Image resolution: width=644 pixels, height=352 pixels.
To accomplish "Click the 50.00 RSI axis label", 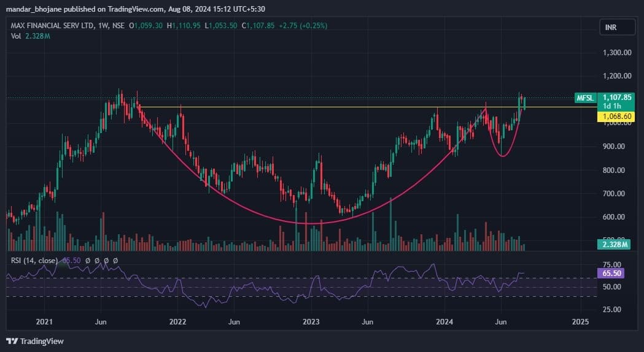I will (x=611, y=287).
